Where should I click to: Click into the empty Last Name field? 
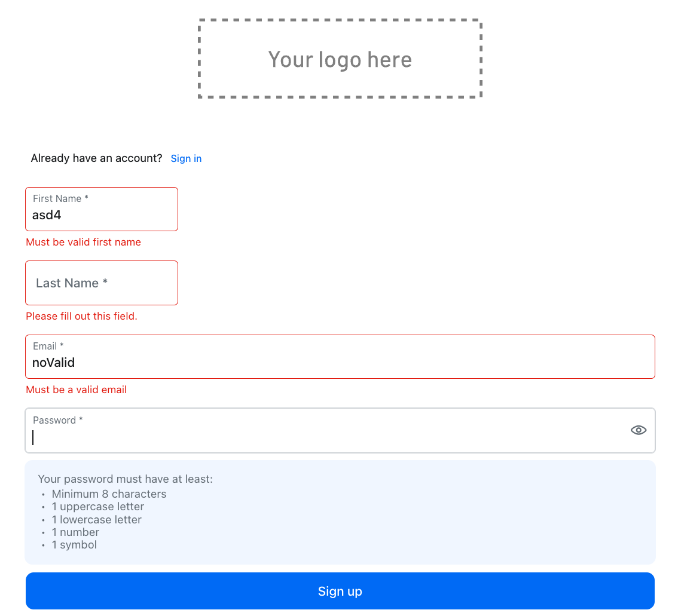pos(102,283)
